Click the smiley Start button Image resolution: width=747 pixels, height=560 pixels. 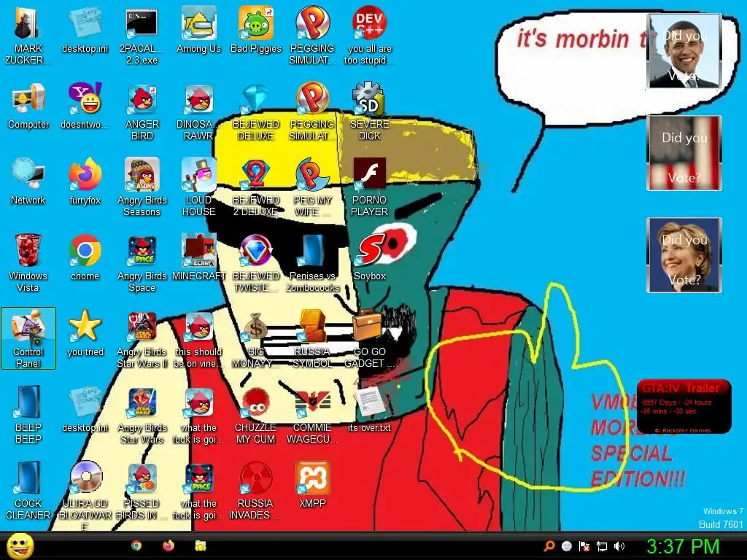[20, 546]
